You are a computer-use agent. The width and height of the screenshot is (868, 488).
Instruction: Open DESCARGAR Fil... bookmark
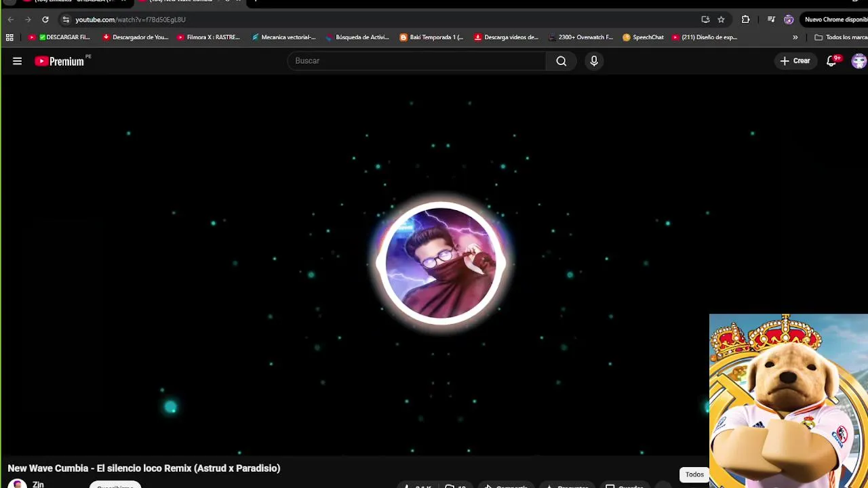coord(59,37)
